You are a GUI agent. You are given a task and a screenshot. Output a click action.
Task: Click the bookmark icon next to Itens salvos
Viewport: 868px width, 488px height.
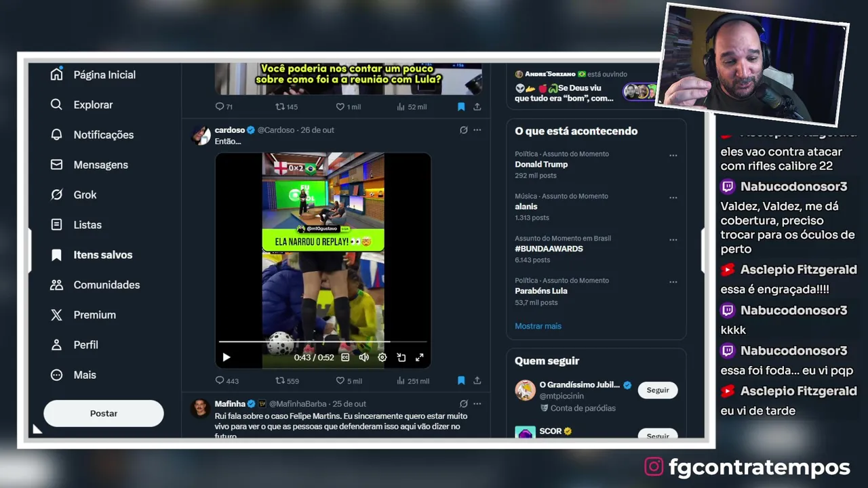point(56,255)
